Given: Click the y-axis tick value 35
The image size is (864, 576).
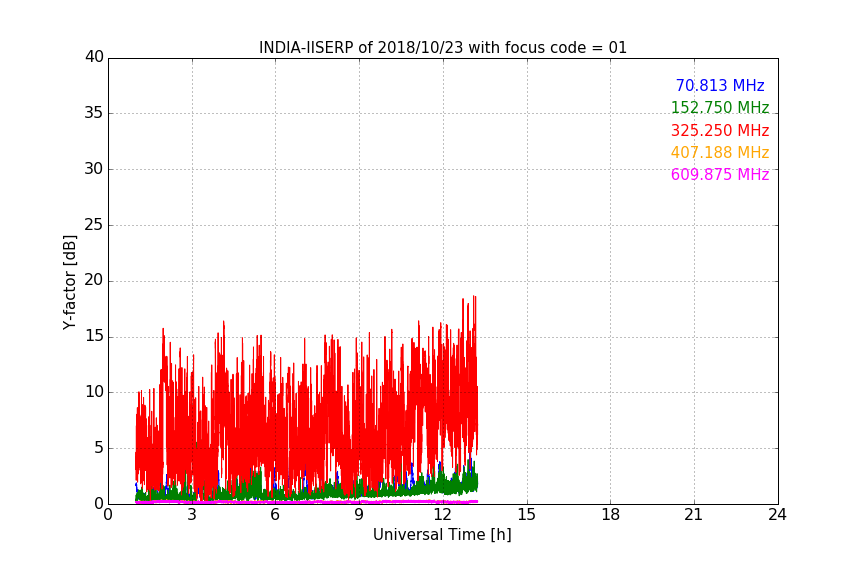Looking at the screenshot, I should coord(94,113).
